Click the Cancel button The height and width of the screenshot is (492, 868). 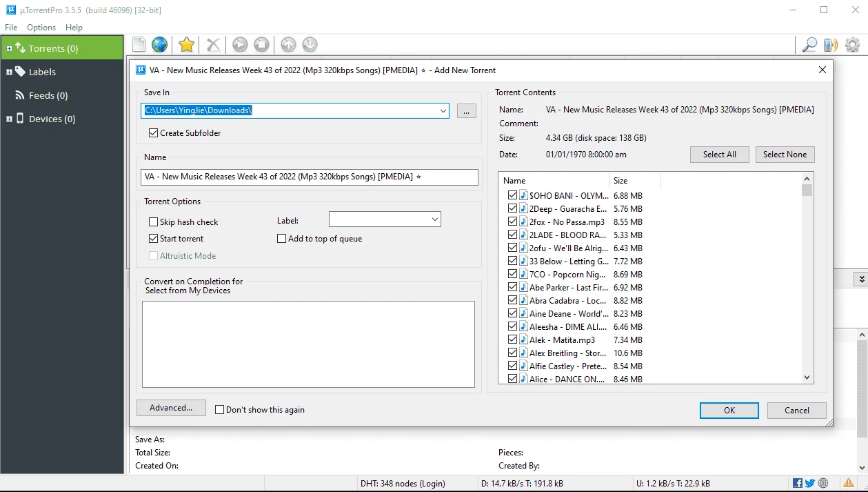[x=797, y=410]
